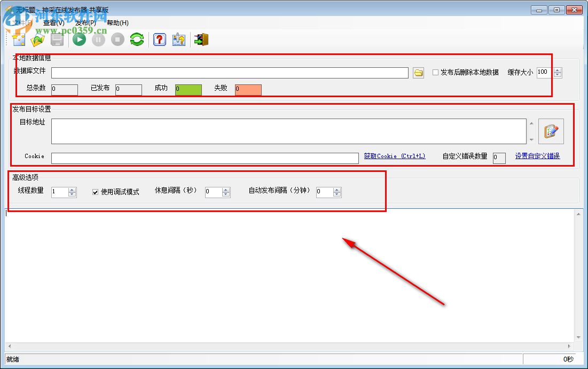588x369 pixels.
Task: Browse for database file with the folder icon
Action: (x=419, y=73)
